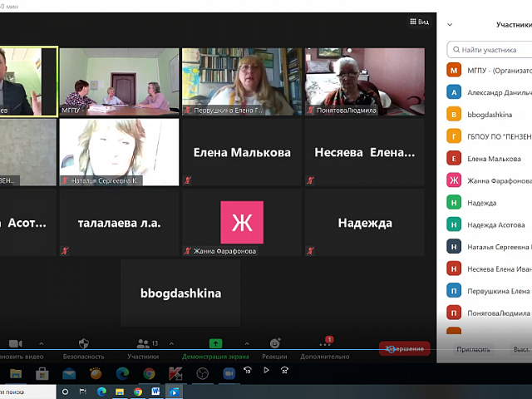This screenshot has height=399, width=532.
Task: Click the Security shield icon
Action: pyautogui.click(x=83, y=343)
